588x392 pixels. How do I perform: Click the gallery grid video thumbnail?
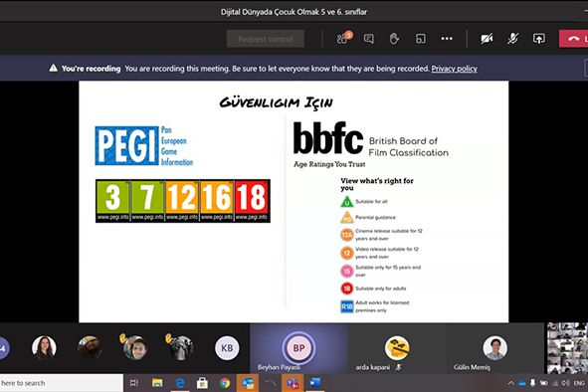[x=567, y=348]
